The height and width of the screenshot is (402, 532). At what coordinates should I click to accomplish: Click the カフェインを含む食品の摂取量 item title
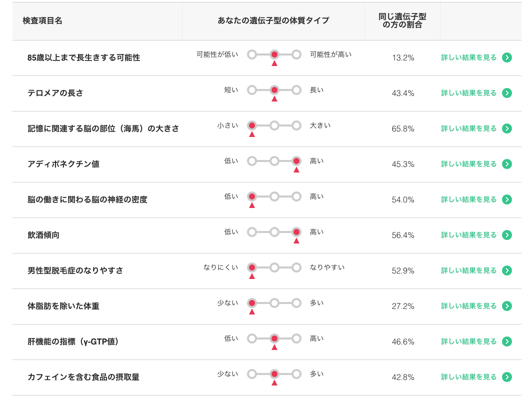[83, 377]
